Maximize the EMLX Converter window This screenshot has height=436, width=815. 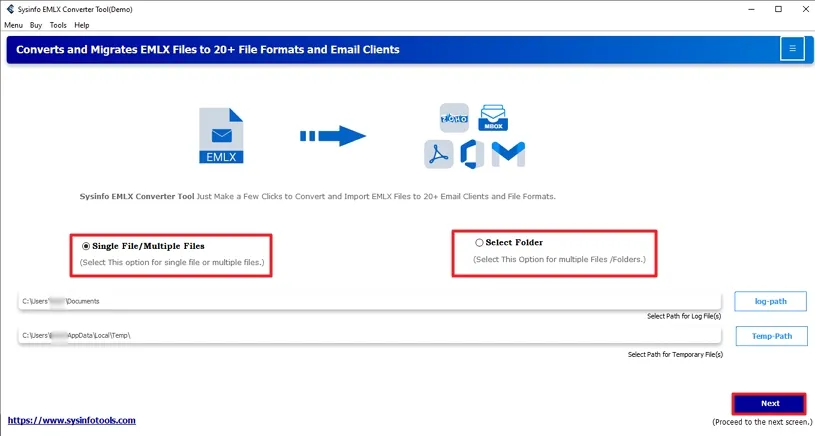point(778,9)
